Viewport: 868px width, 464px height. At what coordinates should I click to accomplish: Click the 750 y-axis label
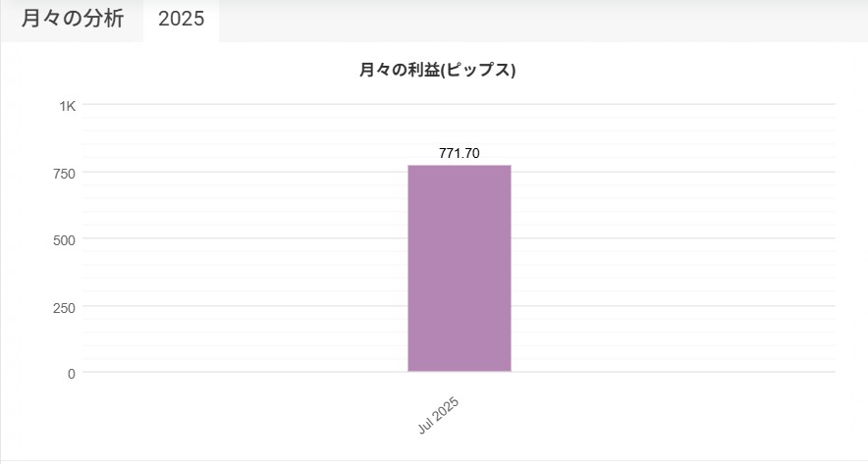tap(64, 174)
